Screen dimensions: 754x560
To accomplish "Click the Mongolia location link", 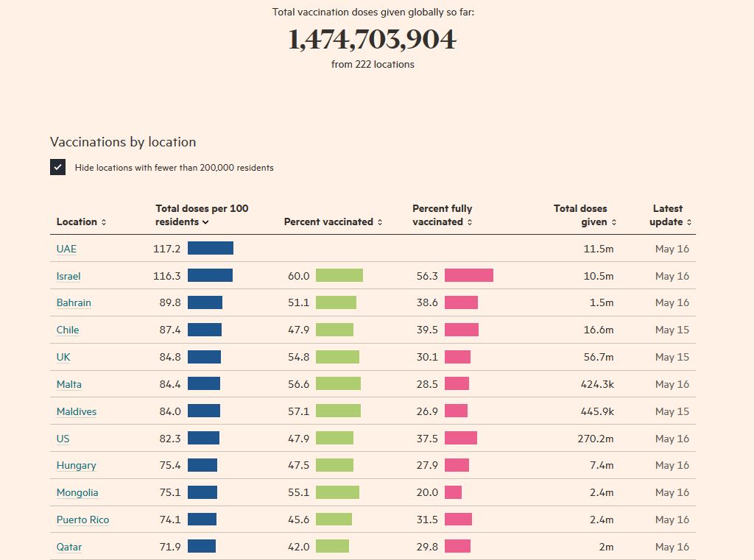I will tap(77, 492).
